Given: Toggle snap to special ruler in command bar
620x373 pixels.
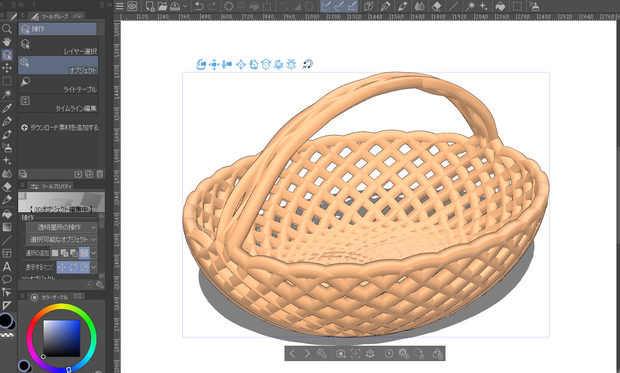Looking at the screenshot, I should point(339,6).
